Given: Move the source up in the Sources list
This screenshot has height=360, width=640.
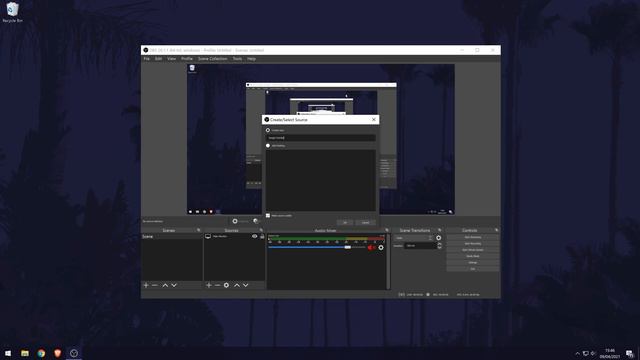Looking at the screenshot, I should (x=237, y=285).
